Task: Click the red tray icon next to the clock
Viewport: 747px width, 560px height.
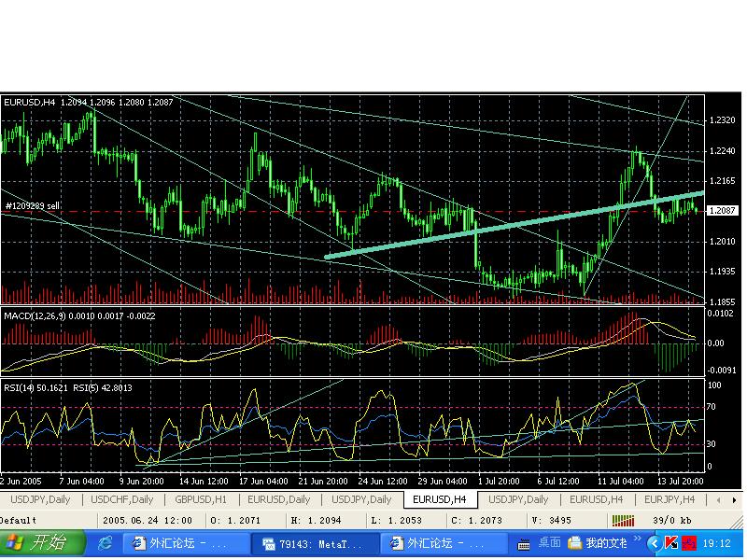Action: 689,543
